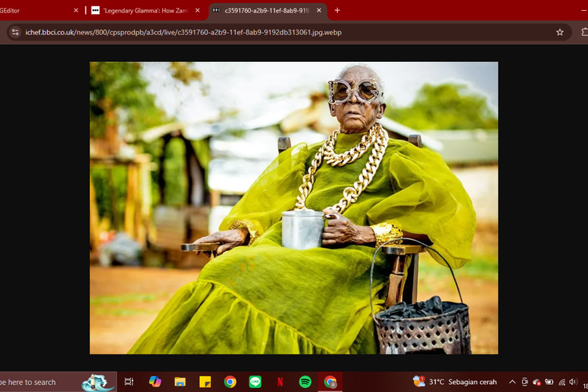Click the volume speaker icon in tray
Screen dimensions: 588x392
(575, 382)
